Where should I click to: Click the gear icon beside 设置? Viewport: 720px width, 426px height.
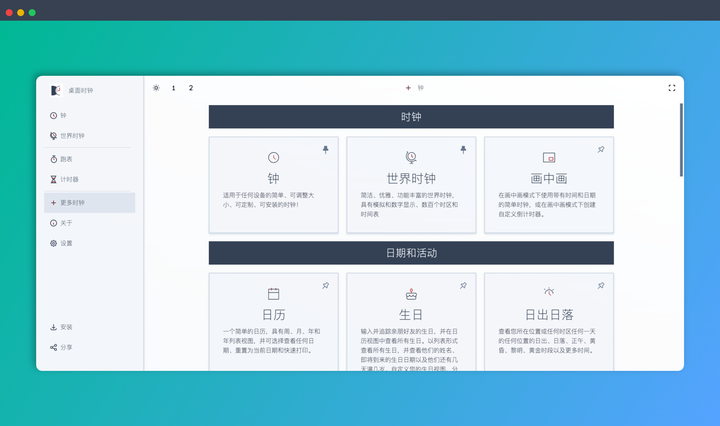pyautogui.click(x=54, y=243)
